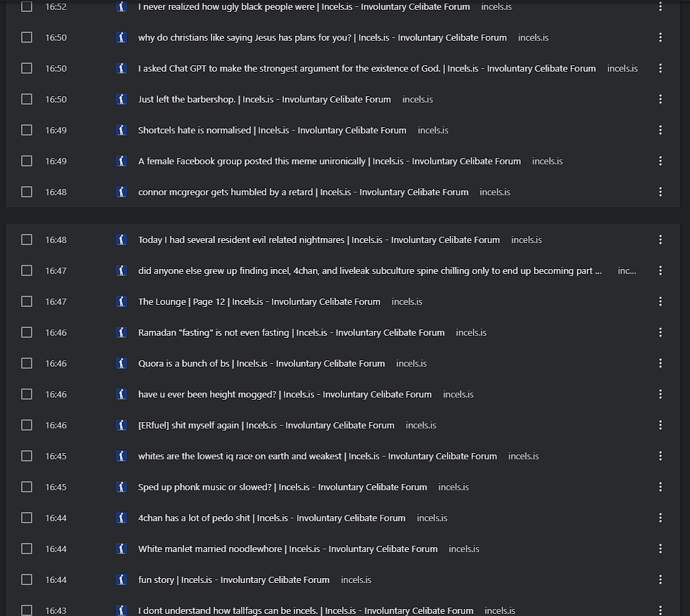Click favicon of the Chat GPT argument entry
The height and width of the screenshot is (616, 690).
[122, 68]
